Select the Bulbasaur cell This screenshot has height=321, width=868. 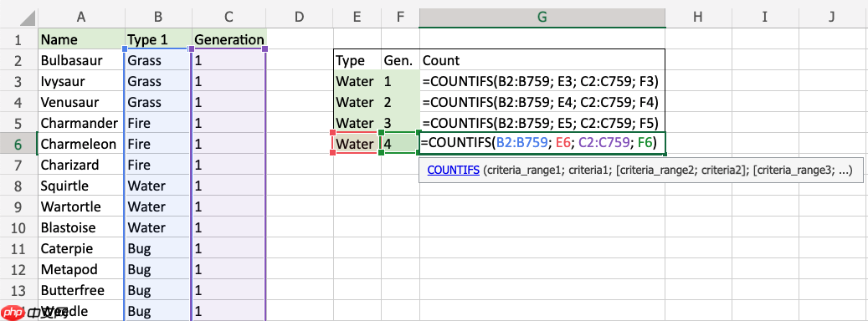(x=81, y=60)
